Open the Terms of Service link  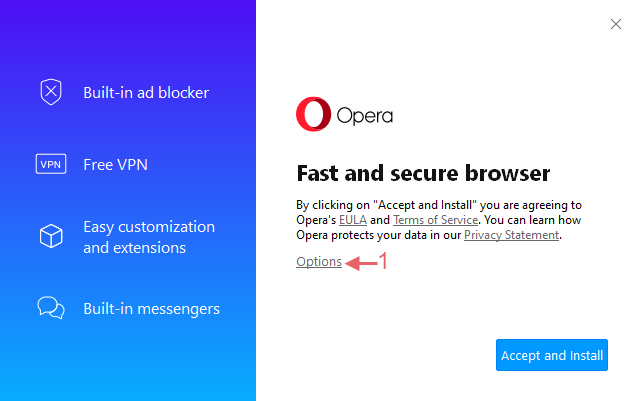pyautogui.click(x=436, y=220)
